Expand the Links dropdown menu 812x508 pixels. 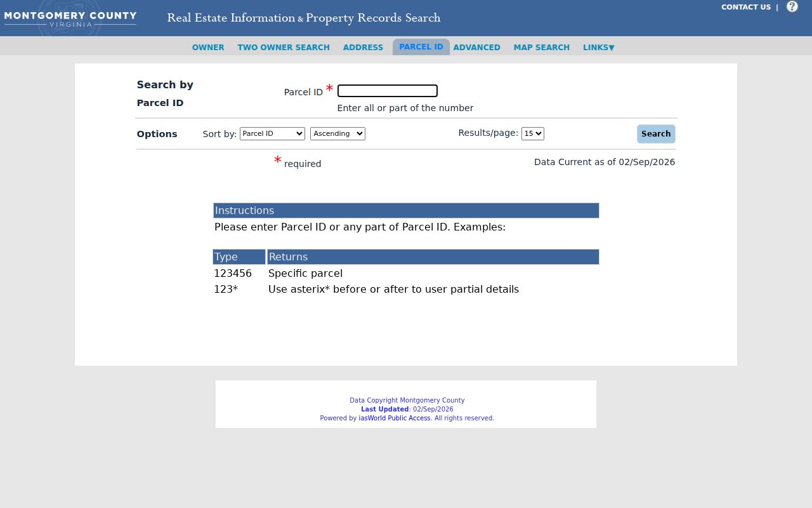click(598, 48)
